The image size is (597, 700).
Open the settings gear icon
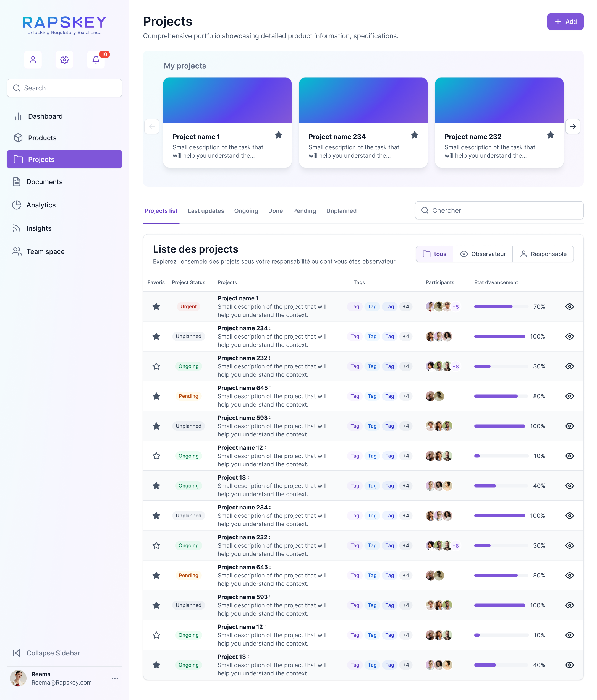pyautogui.click(x=64, y=60)
